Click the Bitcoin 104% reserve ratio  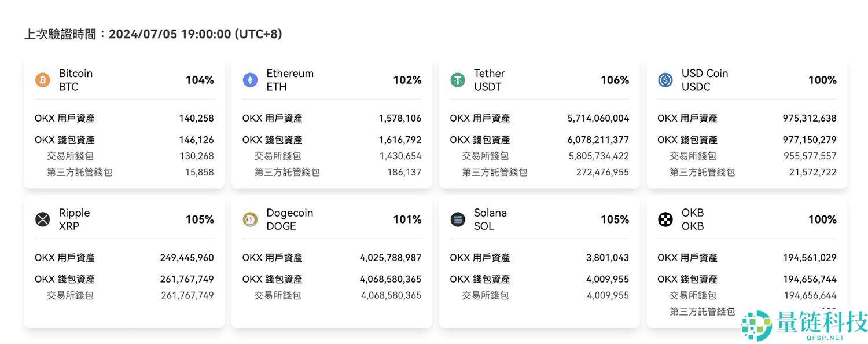pyautogui.click(x=200, y=80)
